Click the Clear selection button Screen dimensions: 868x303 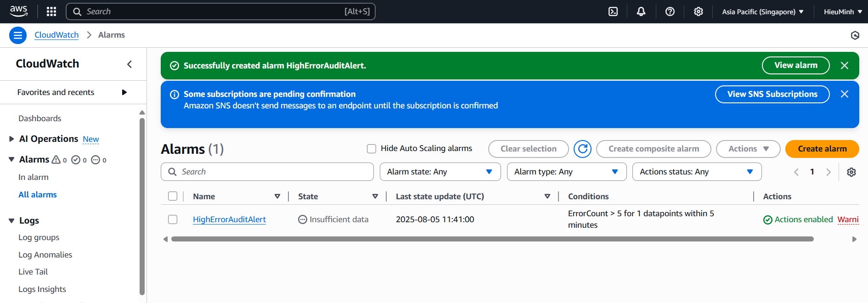(x=528, y=149)
